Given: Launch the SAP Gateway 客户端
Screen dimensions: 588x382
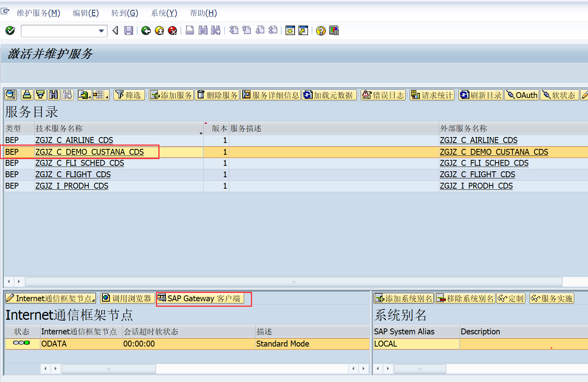Looking at the screenshot, I should [x=203, y=298].
